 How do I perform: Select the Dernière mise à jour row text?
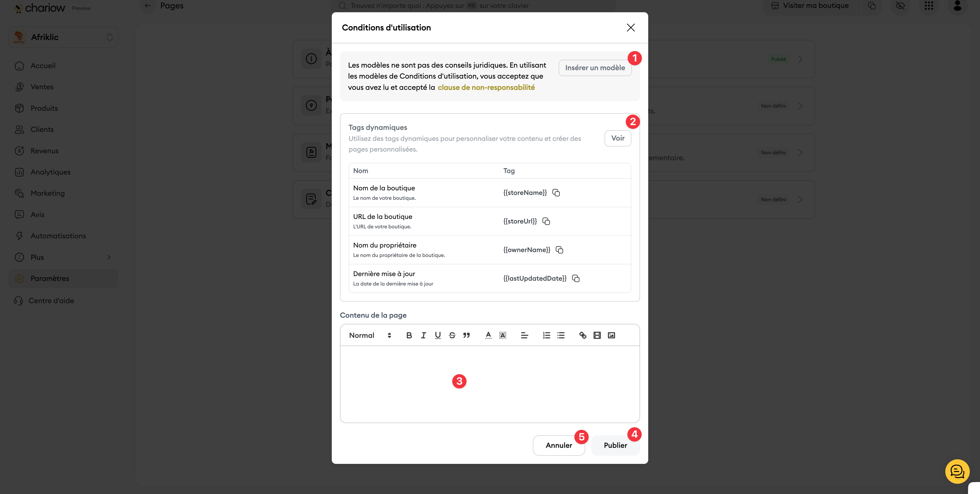pyautogui.click(x=384, y=274)
